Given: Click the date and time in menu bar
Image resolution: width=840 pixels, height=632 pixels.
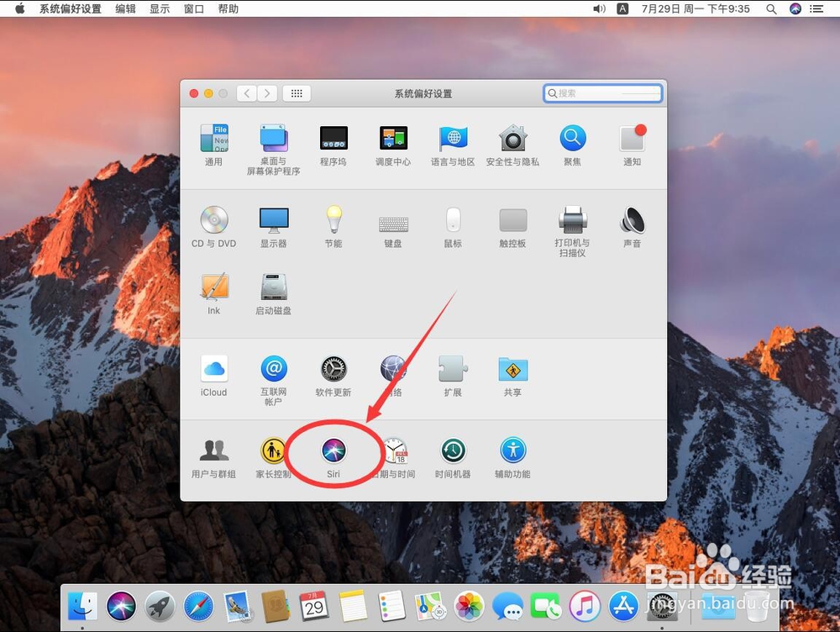Looking at the screenshot, I should pos(696,8).
